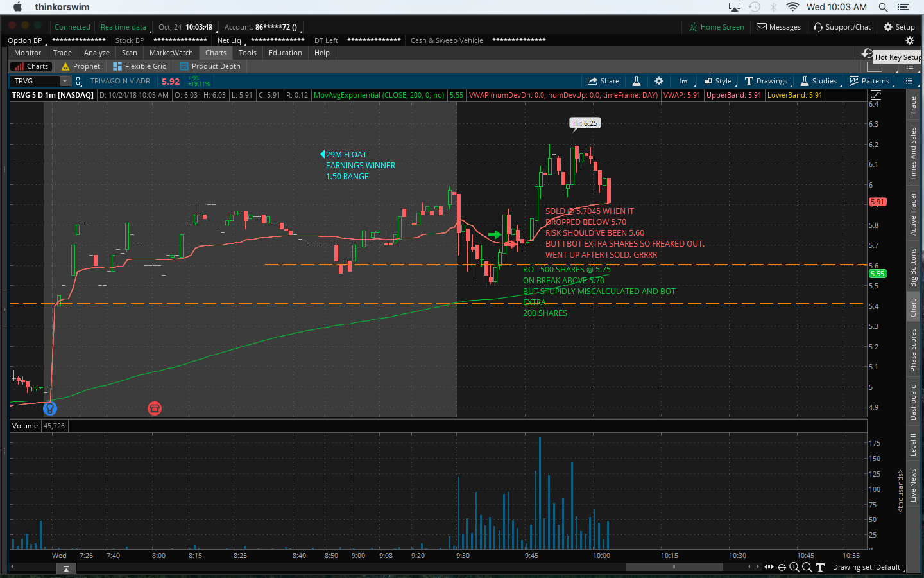Click the blue lightbulb earnings marker
The image size is (924, 578).
pyautogui.click(x=50, y=408)
